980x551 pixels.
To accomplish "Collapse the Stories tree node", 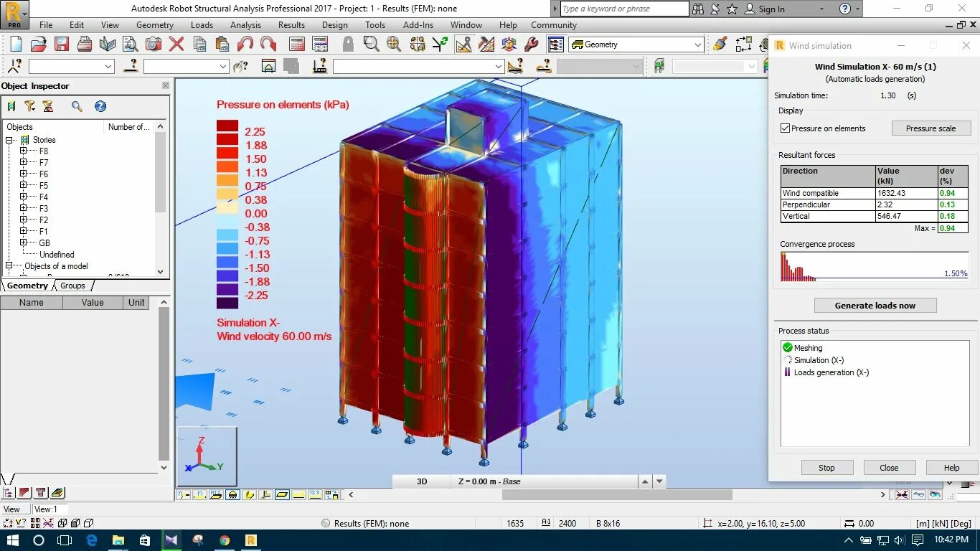I will click(x=9, y=140).
